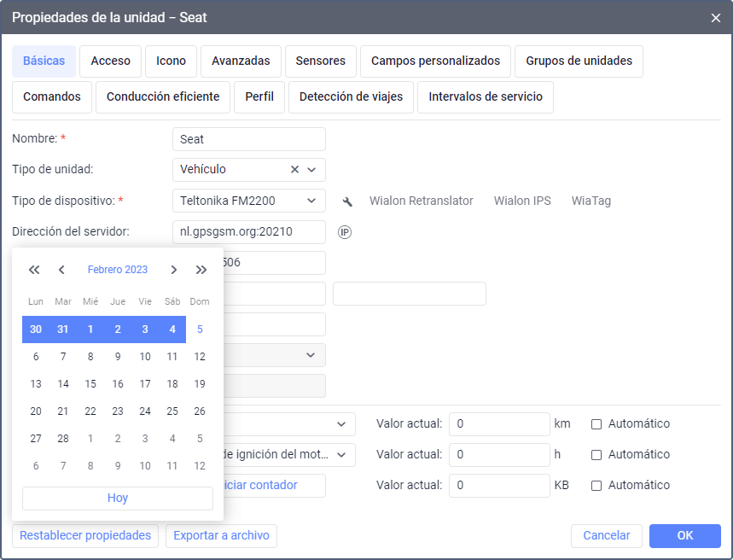
Task: Open the Conducción eficiente tab
Action: [x=163, y=97]
